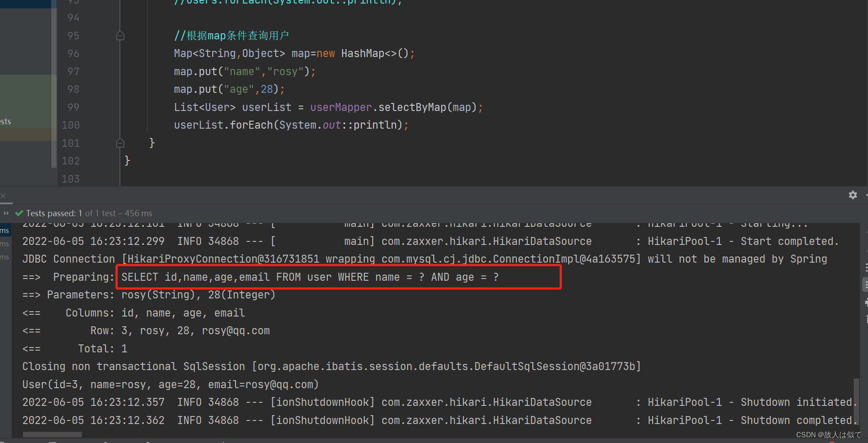
Task: Toggle soft-wrap icon in console sidebar
Action: pos(866,267)
